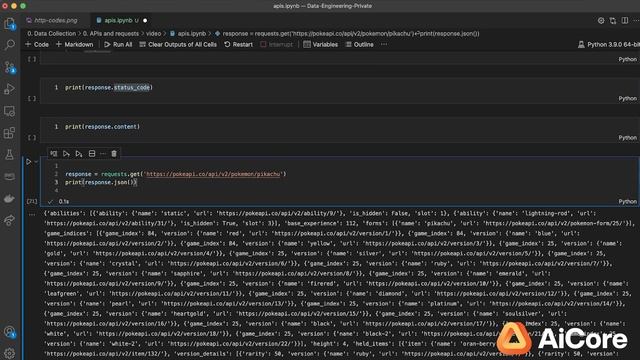
Task: Click Run by Line cell toolbar icon
Action: [53, 154]
